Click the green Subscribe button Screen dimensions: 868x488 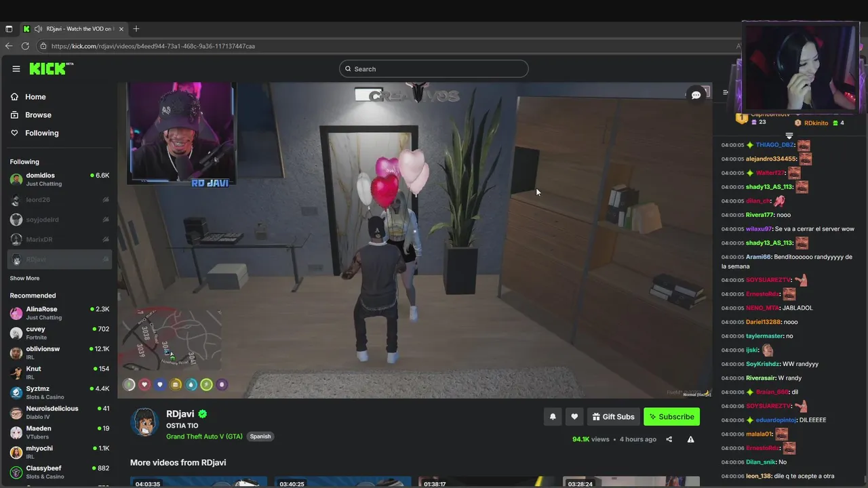point(671,417)
